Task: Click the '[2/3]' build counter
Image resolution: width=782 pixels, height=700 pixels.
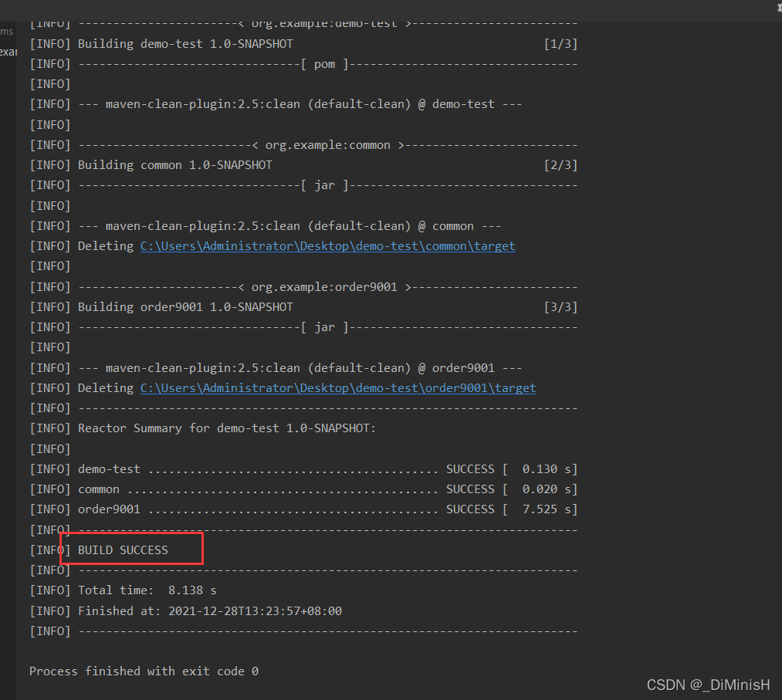Action: 560,165
